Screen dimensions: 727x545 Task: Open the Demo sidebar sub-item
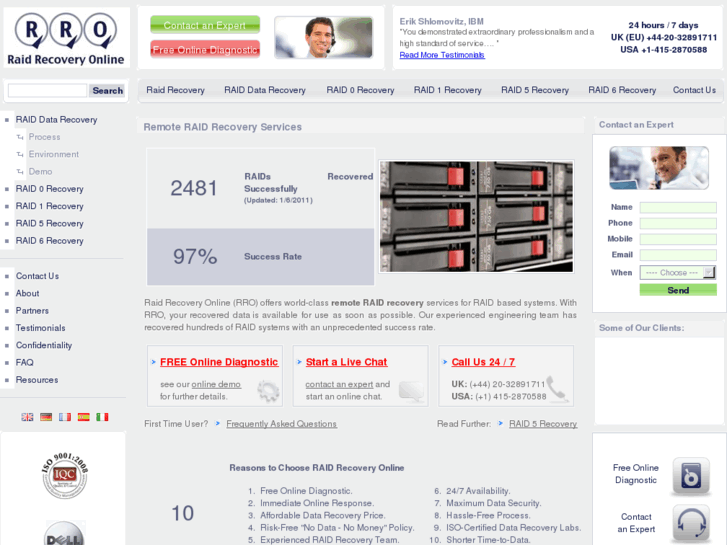(x=40, y=172)
